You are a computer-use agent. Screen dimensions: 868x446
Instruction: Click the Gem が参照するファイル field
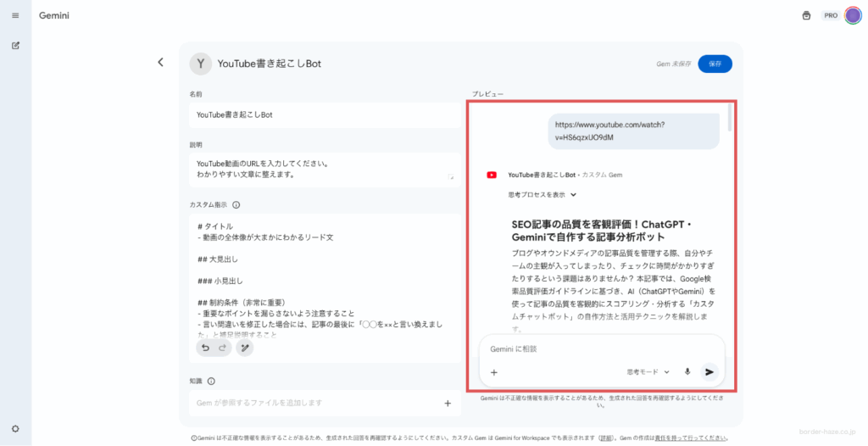[x=325, y=404]
